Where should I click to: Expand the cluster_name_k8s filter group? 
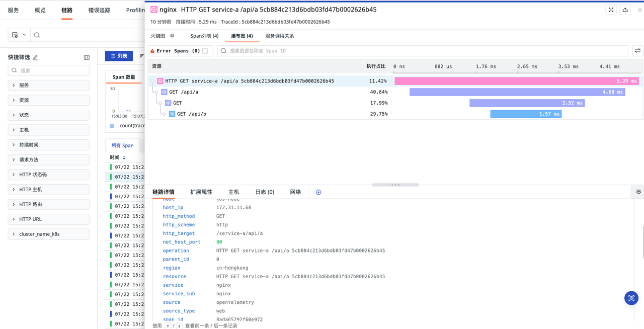49,234
